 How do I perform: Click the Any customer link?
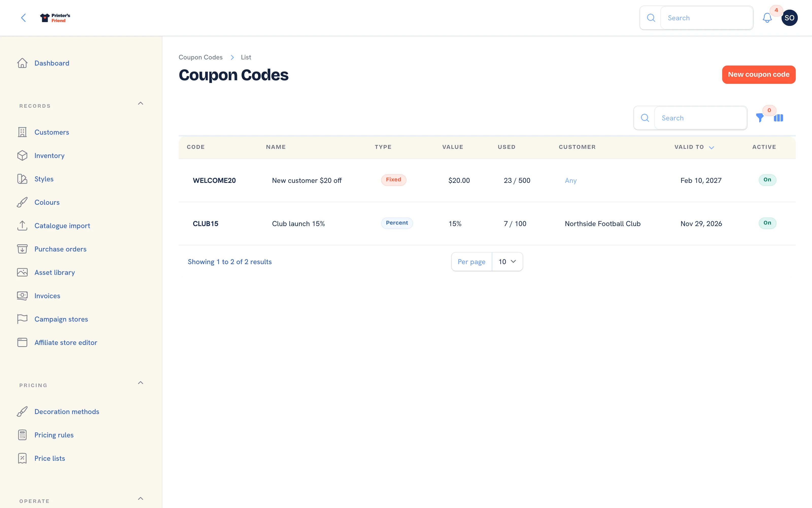pyautogui.click(x=570, y=181)
